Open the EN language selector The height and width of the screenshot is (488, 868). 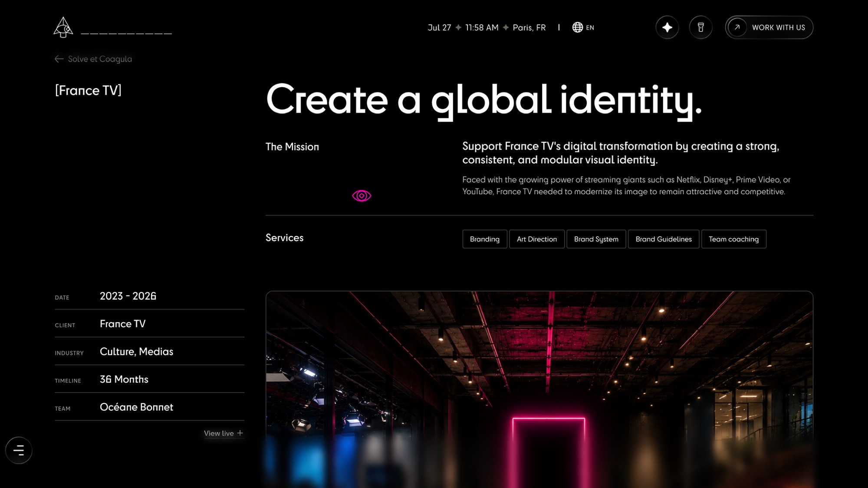point(583,27)
